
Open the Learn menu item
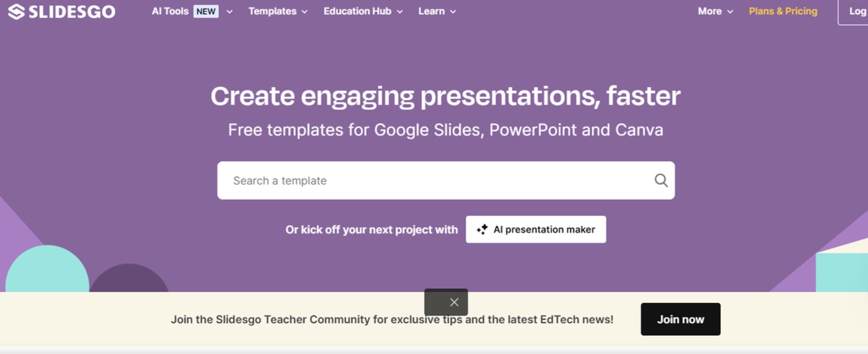pyautogui.click(x=431, y=11)
